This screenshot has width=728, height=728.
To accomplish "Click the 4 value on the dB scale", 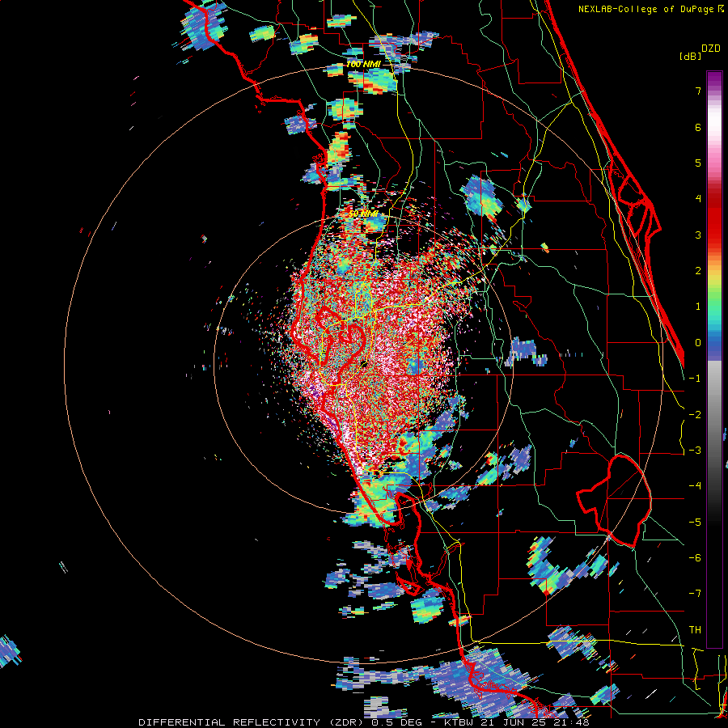I will (698, 199).
